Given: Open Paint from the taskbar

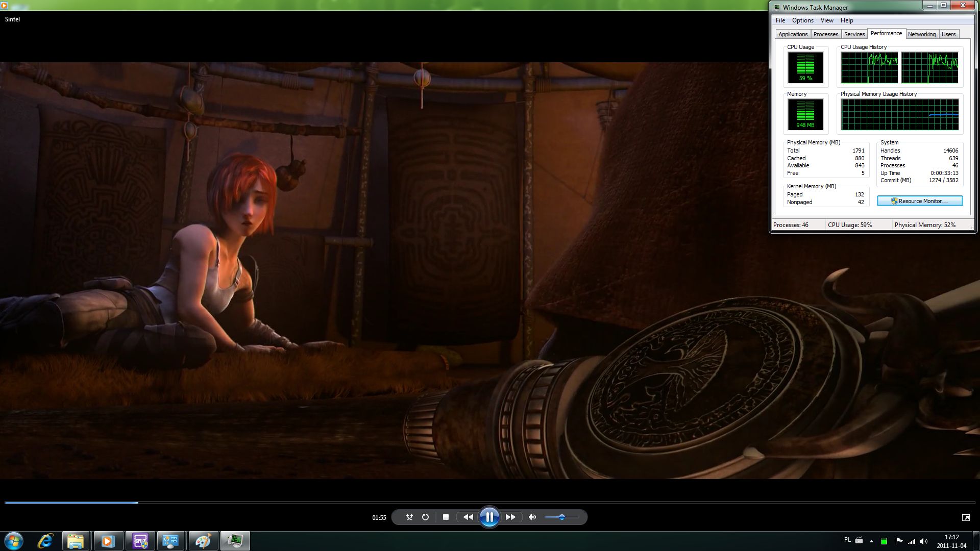Looking at the screenshot, I should point(203,541).
